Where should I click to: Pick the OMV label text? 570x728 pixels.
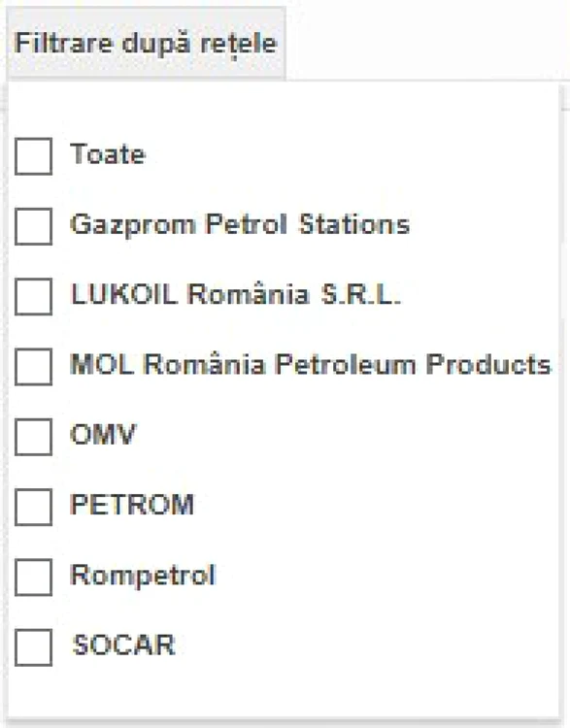point(103,435)
